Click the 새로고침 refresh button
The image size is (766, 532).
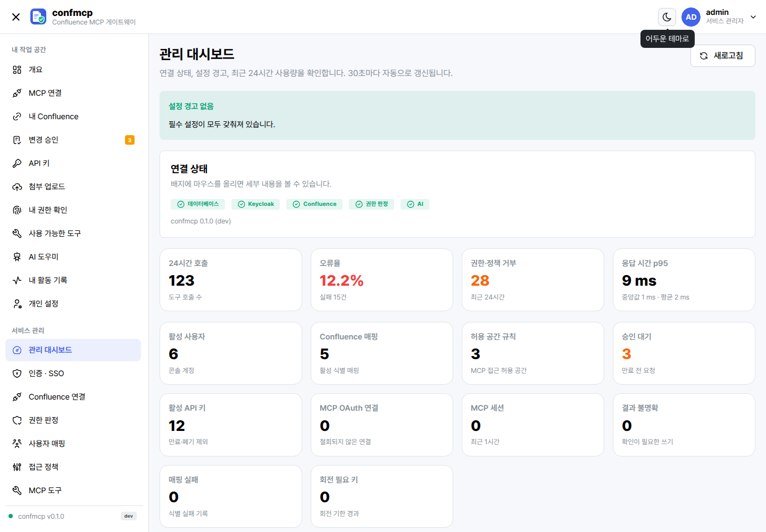pos(722,56)
